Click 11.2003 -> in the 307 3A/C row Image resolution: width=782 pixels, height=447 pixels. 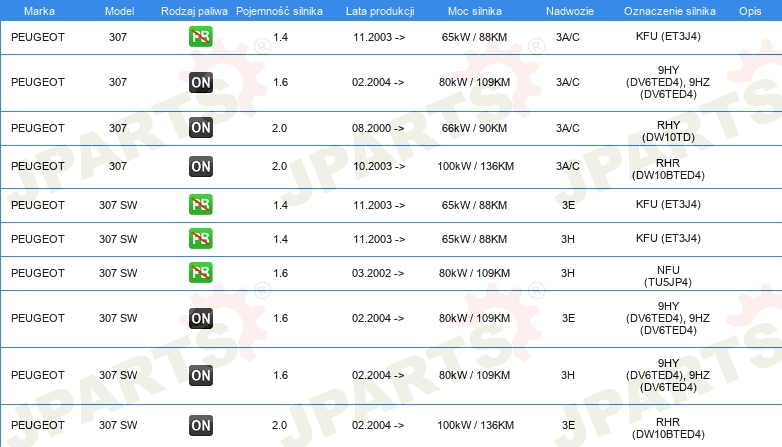[379, 37]
